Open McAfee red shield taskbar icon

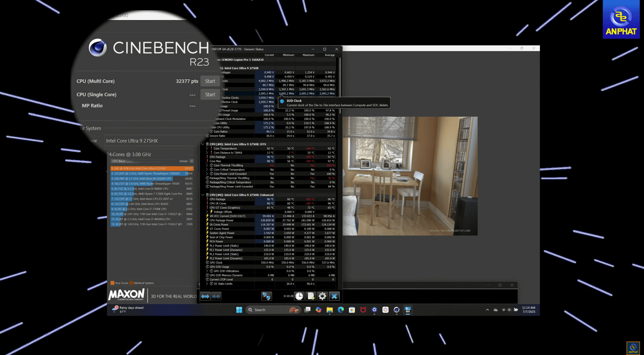363,310
